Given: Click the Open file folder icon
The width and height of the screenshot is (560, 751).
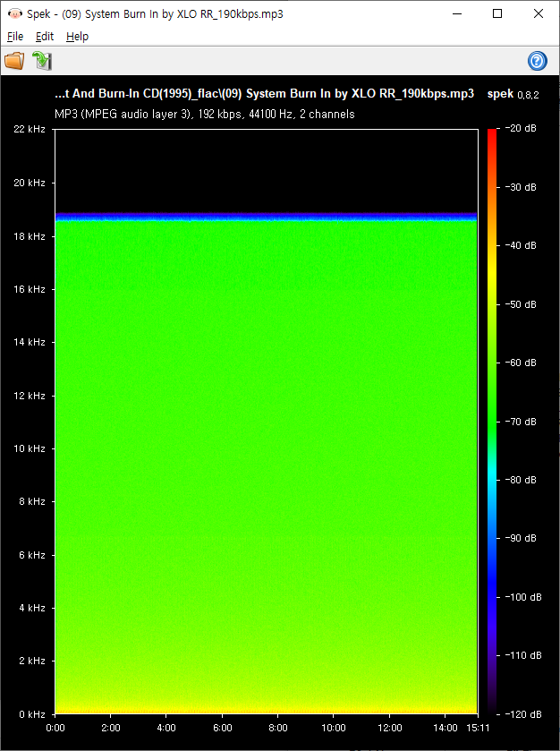Looking at the screenshot, I should coord(14,61).
